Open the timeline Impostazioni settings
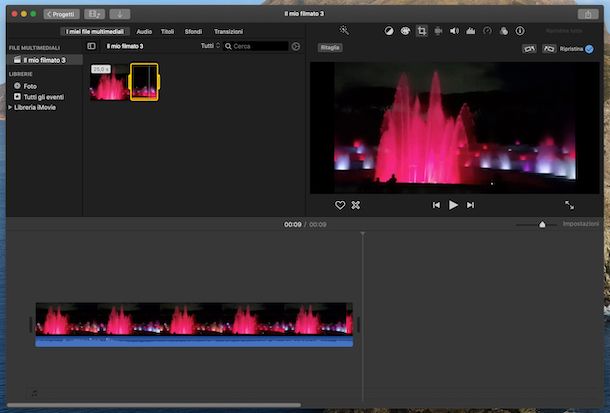 (581, 224)
